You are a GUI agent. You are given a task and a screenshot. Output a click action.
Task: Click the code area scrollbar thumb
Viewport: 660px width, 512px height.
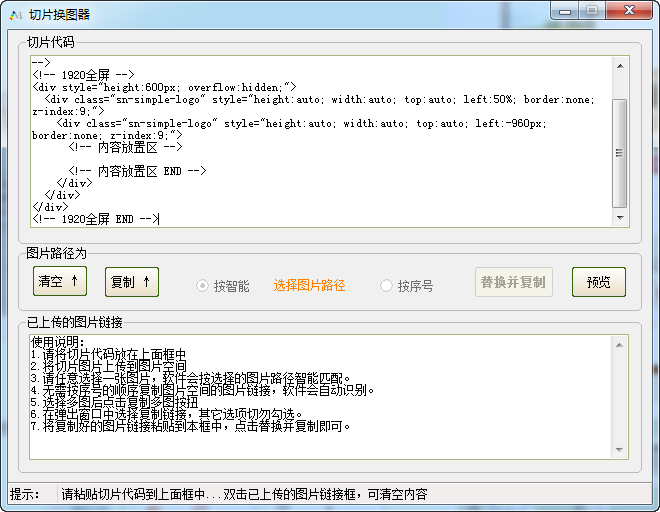(x=620, y=153)
